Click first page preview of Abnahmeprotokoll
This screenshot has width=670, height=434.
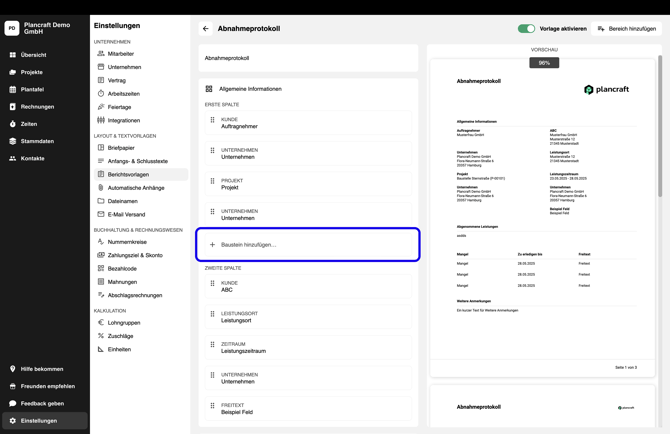542,218
